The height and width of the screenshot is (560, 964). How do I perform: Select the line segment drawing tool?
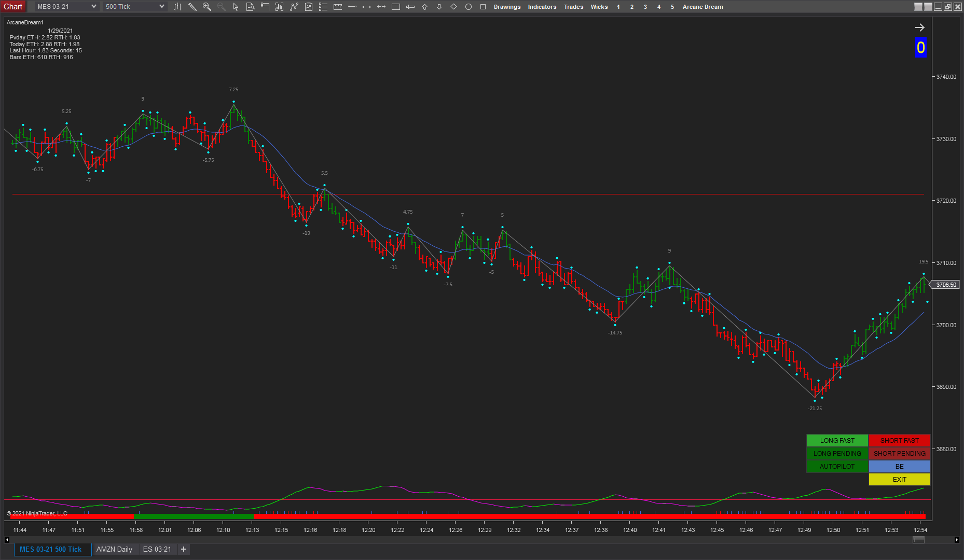coord(352,7)
